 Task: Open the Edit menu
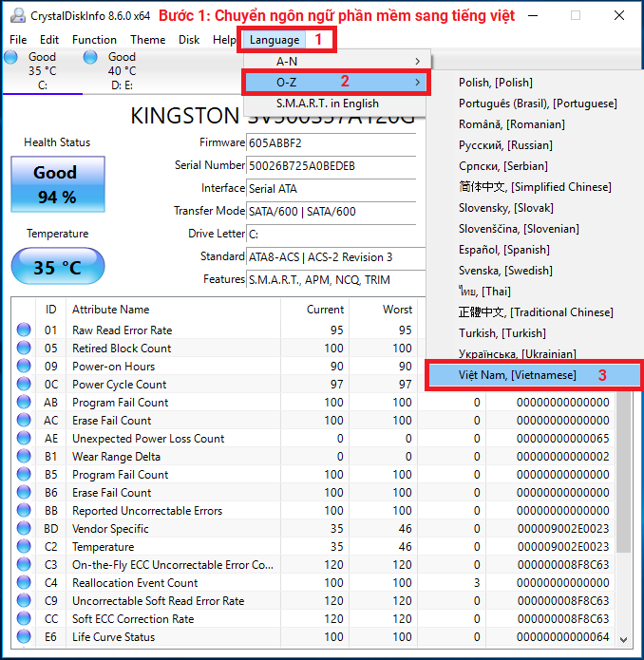[49, 40]
